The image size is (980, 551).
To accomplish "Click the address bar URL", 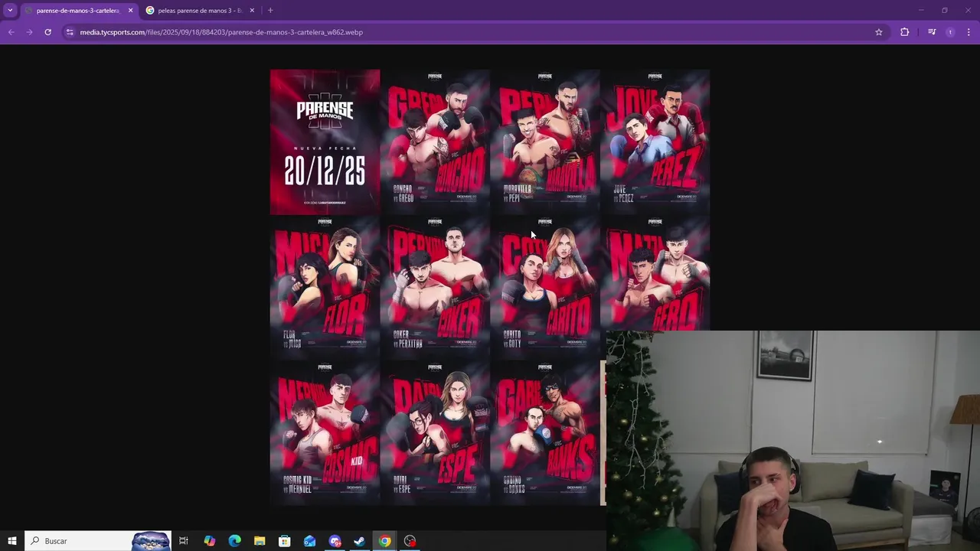I will 221,32.
